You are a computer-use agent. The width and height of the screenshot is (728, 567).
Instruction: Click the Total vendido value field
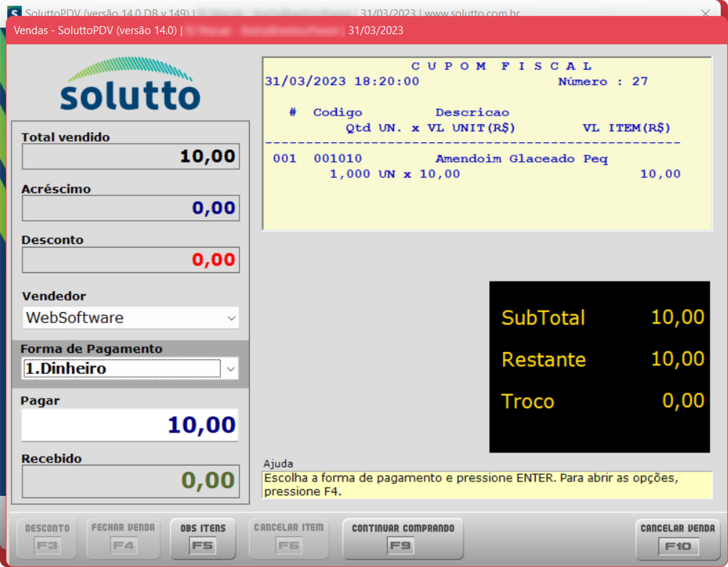click(131, 156)
